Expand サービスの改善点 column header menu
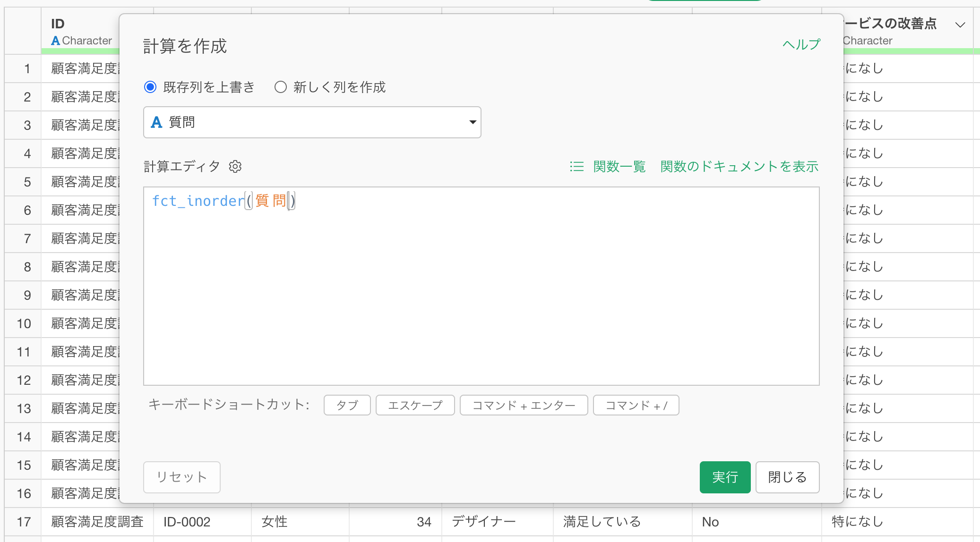Viewport: 980px width, 542px height. click(960, 25)
